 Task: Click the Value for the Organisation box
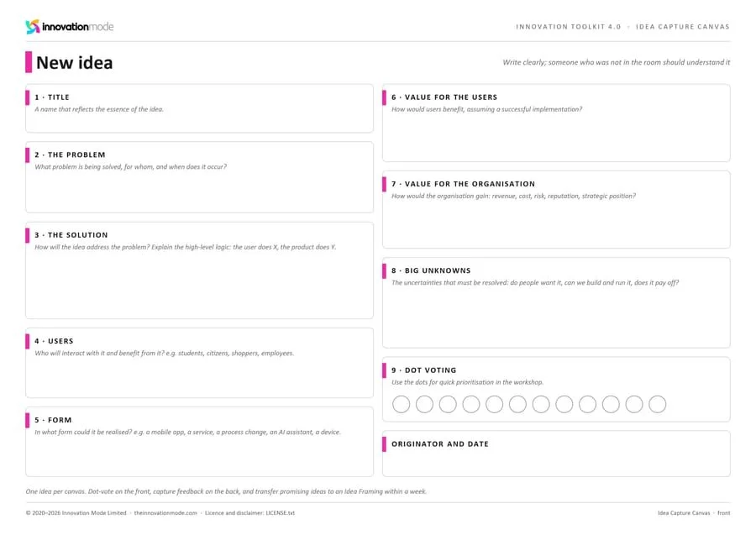point(556,210)
